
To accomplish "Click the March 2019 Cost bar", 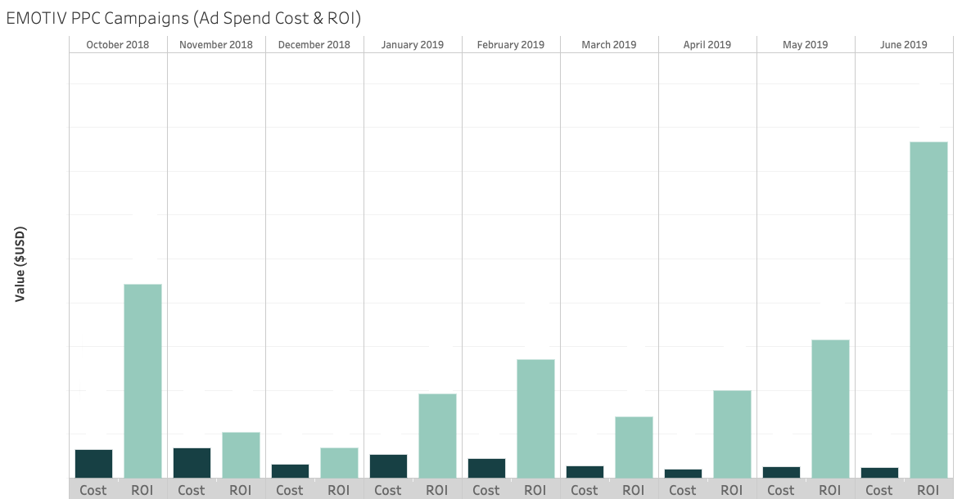I will [585, 472].
